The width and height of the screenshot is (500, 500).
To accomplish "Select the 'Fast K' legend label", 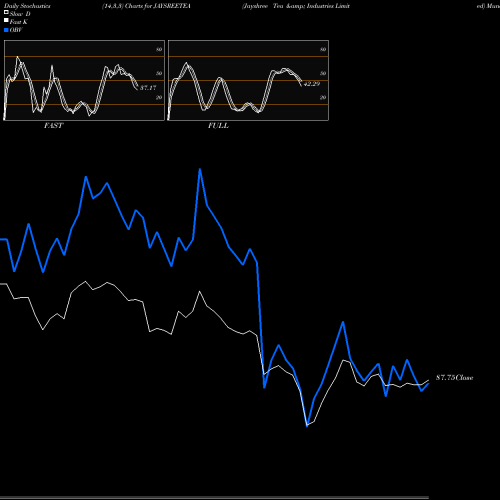I will [18, 22].
